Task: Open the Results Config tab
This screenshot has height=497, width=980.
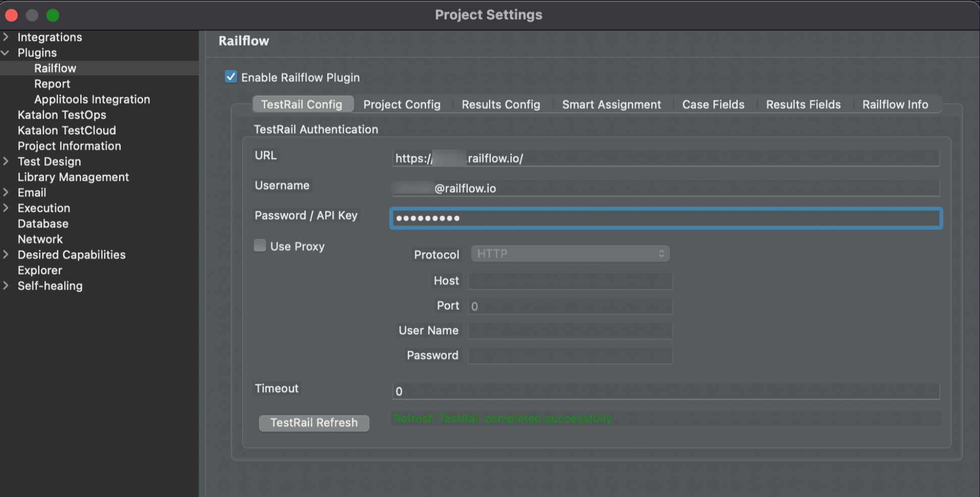Action: click(x=501, y=104)
